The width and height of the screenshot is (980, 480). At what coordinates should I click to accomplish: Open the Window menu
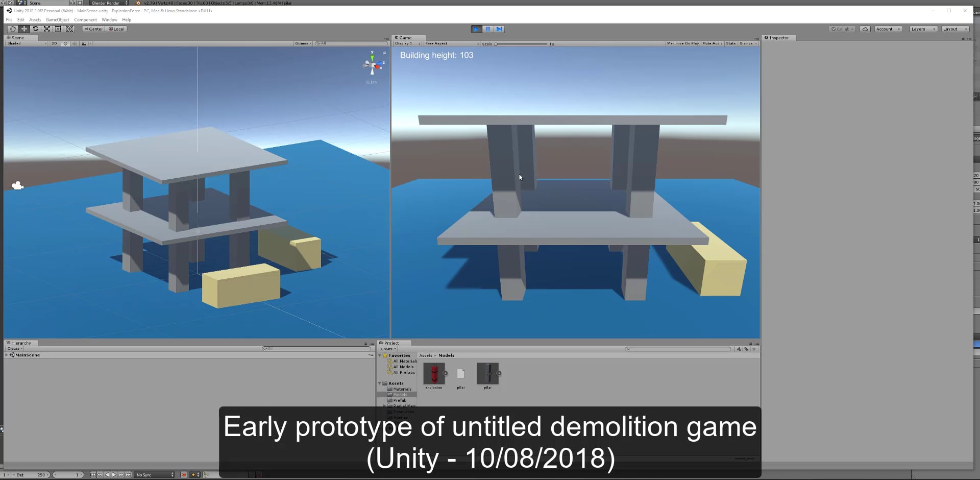click(109, 20)
